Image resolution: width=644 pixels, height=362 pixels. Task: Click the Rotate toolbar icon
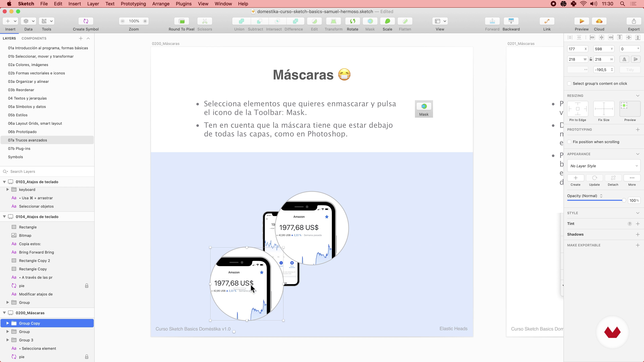(x=353, y=21)
